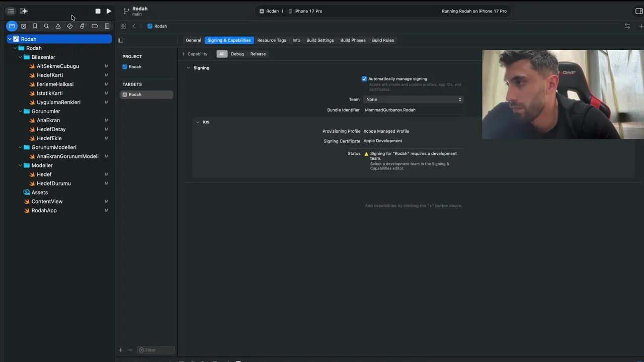This screenshot has height=362, width=644.
Task: Collapse the Signing section
Action: [189, 68]
